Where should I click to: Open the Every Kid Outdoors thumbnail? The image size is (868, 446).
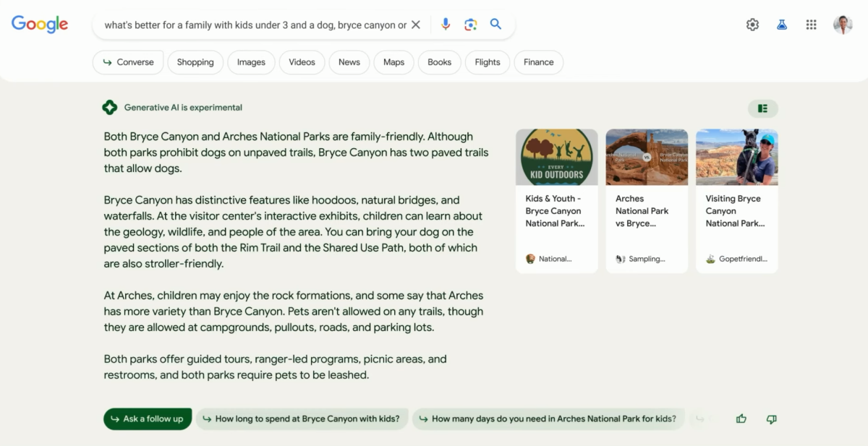point(557,157)
